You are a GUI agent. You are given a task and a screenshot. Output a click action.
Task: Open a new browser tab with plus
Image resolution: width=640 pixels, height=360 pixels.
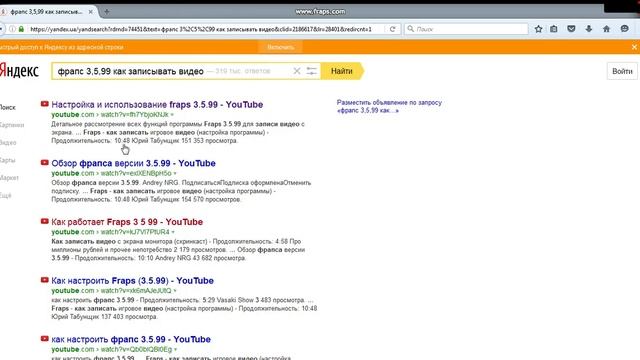(107, 11)
